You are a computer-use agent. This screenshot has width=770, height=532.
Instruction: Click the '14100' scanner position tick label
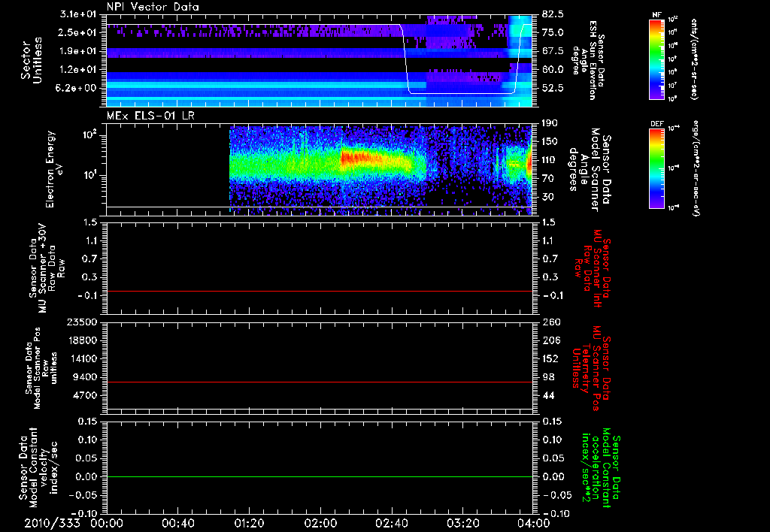81,358
